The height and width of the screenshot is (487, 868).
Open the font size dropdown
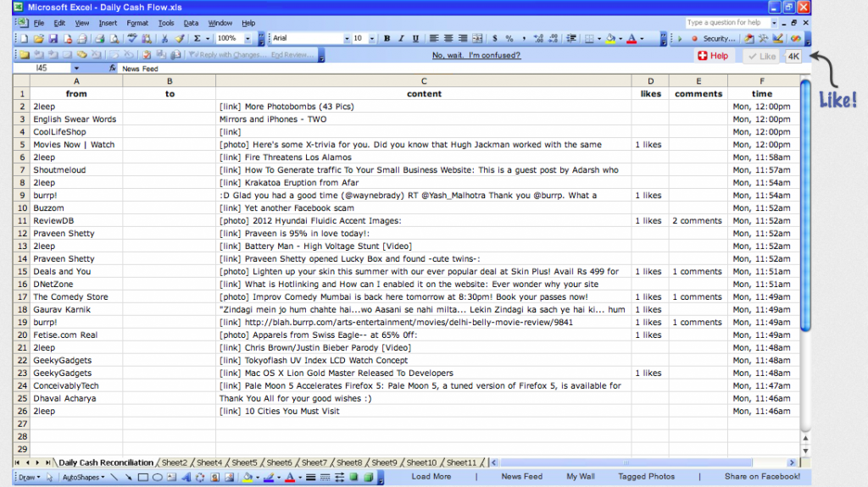click(372, 39)
